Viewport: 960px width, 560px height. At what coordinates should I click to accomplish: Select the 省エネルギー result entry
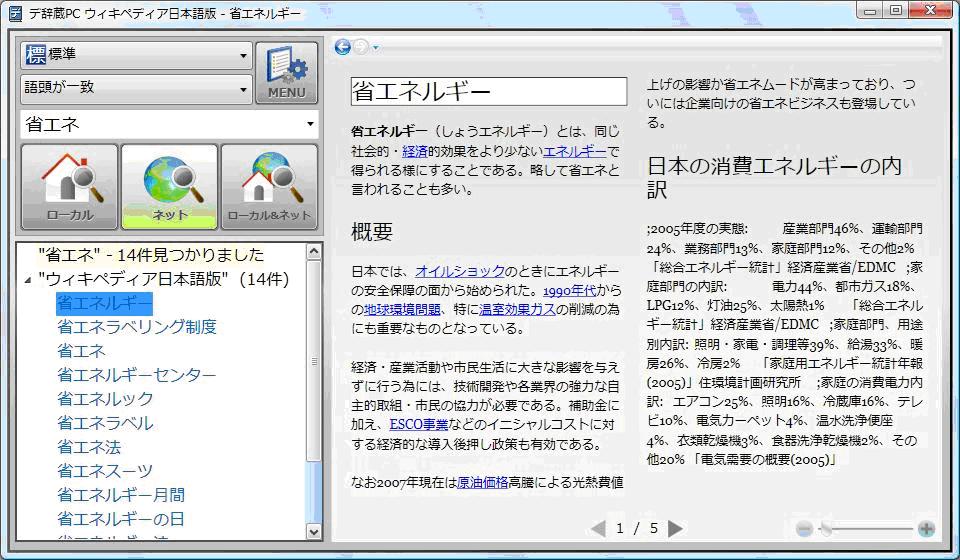[x=104, y=304]
